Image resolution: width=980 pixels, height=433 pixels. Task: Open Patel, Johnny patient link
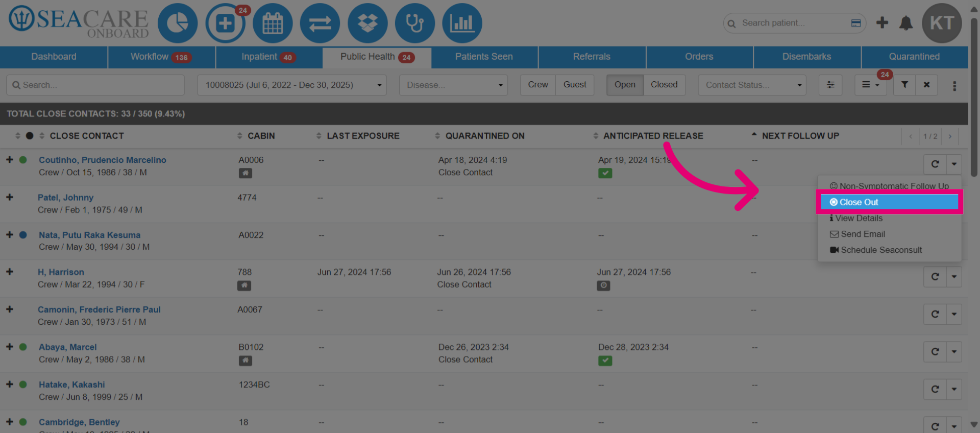click(65, 198)
